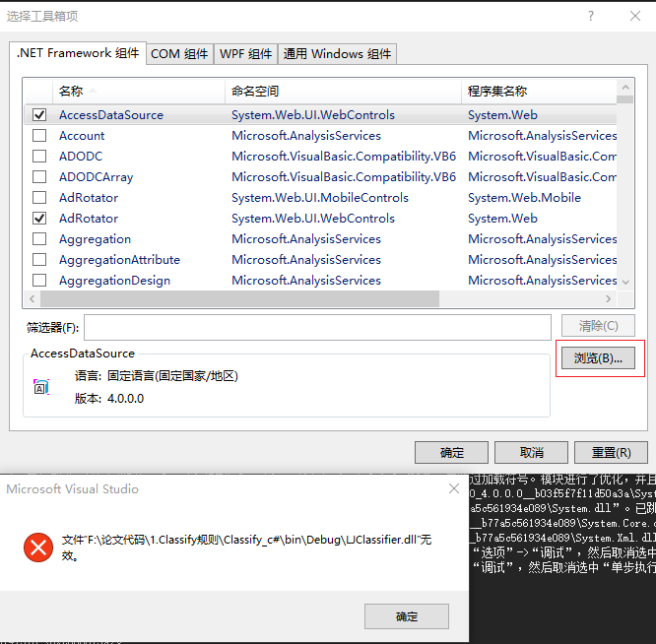Close the Microsoft Visual Studio error dialog
656x644 pixels.
[x=454, y=488]
